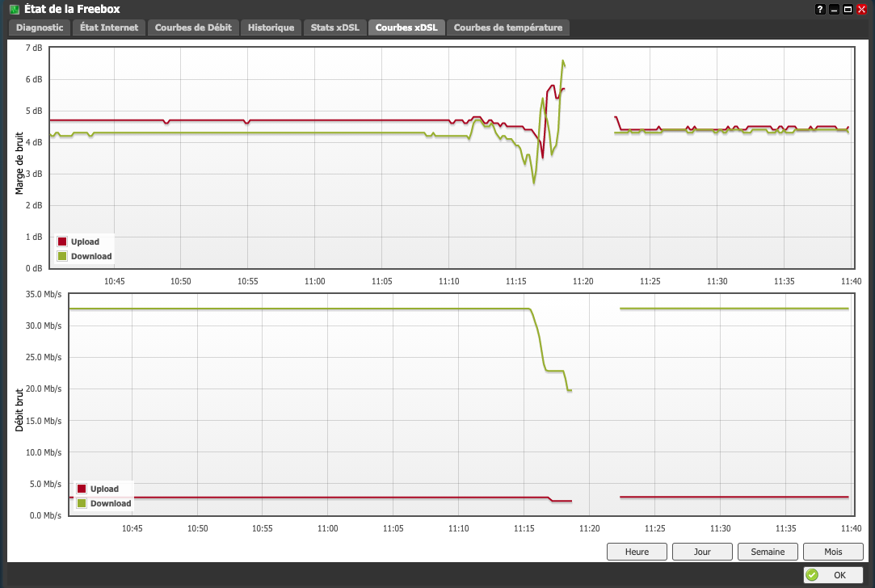Click red Upload swatch in Débit brut legend

click(x=82, y=489)
